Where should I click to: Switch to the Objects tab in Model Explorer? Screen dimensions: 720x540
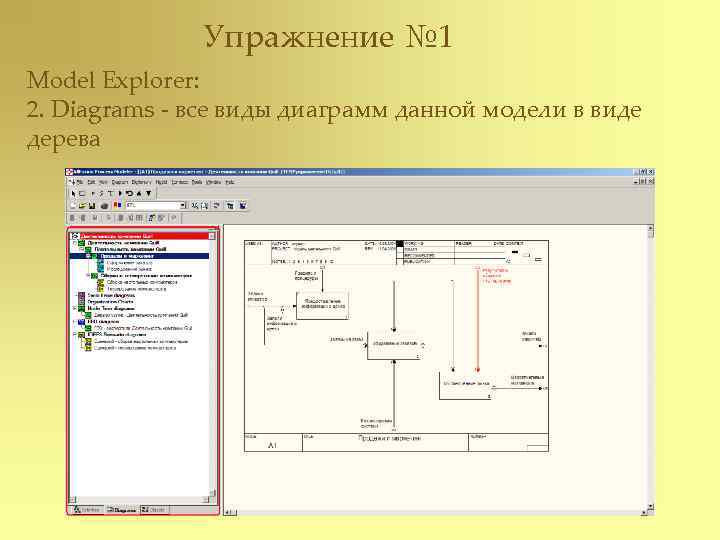[154, 510]
